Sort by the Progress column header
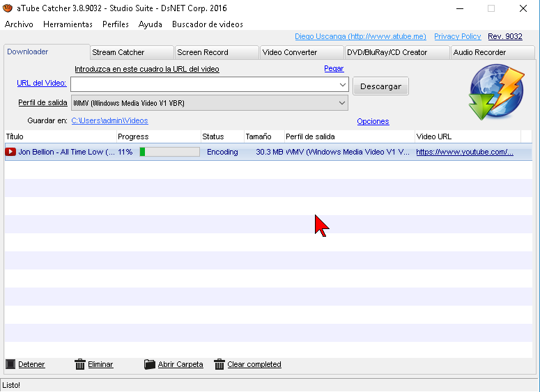 [x=159, y=136]
